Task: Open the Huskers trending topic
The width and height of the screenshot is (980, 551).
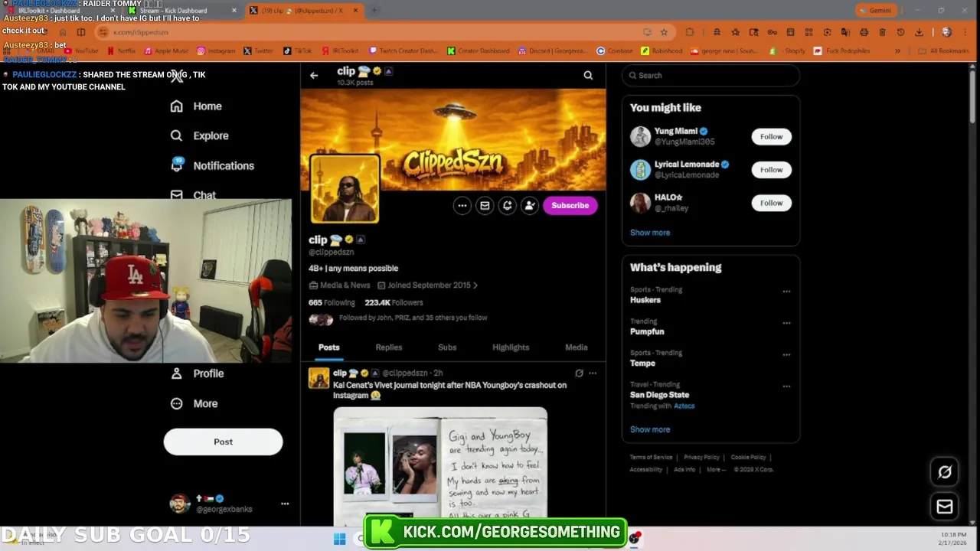Action: [645, 300]
